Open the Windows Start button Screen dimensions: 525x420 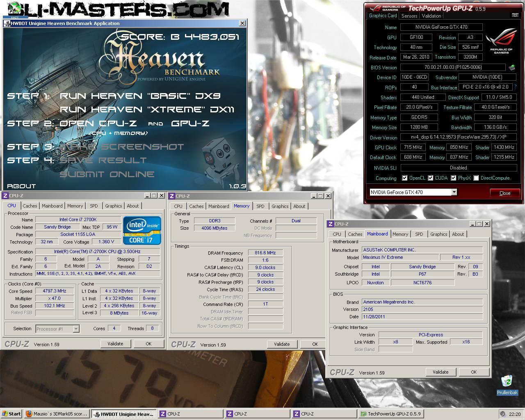(x=11, y=414)
